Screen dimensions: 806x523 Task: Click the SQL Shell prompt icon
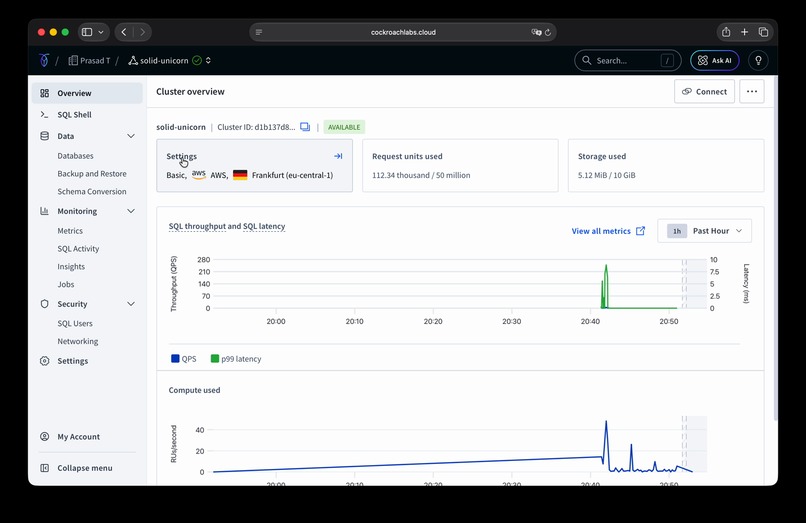click(44, 115)
